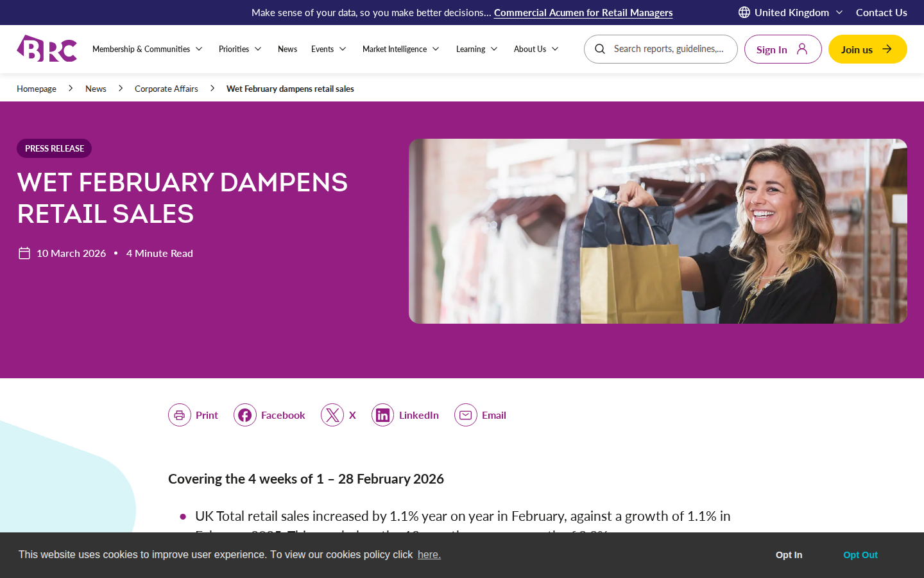Open the News menu item
Screen dimensions: 924x578
coord(287,49)
